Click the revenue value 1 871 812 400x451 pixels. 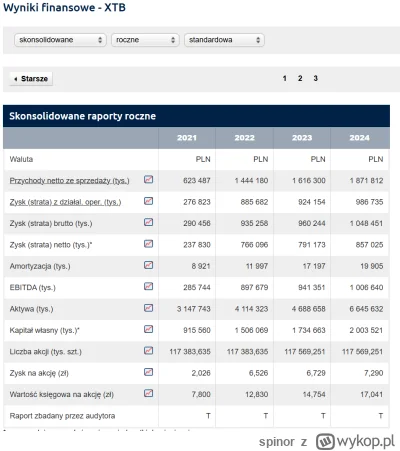click(366, 181)
